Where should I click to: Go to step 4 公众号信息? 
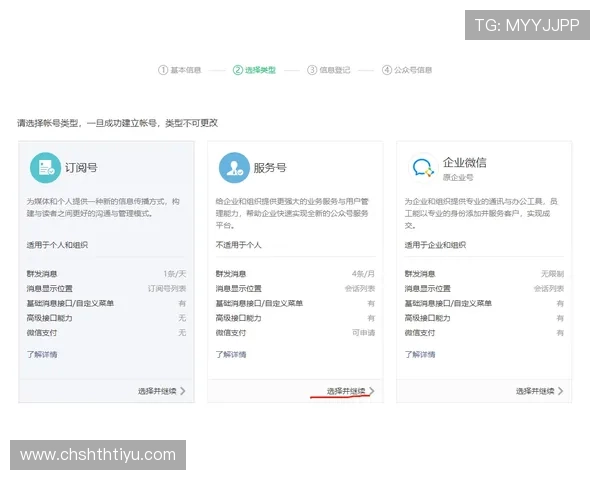click(x=407, y=70)
